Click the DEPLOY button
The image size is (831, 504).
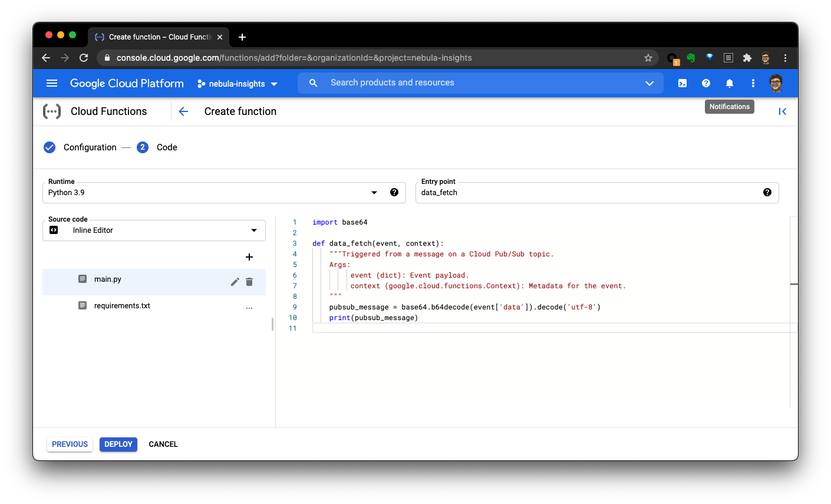pos(118,444)
